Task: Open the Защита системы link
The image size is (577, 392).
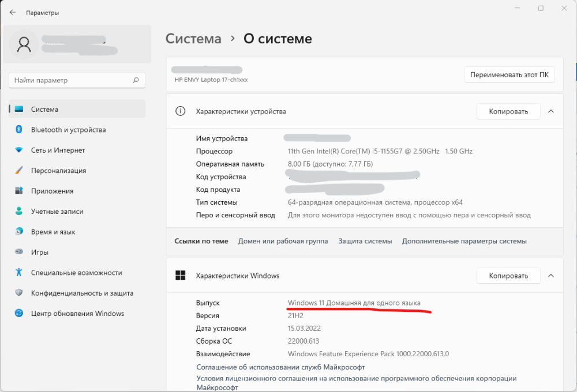Action: pyautogui.click(x=365, y=241)
